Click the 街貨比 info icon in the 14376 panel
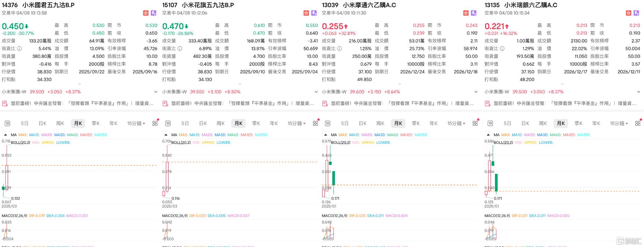Image resolution: width=644 pixels, height=247 pixels. click(x=19, y=49)
